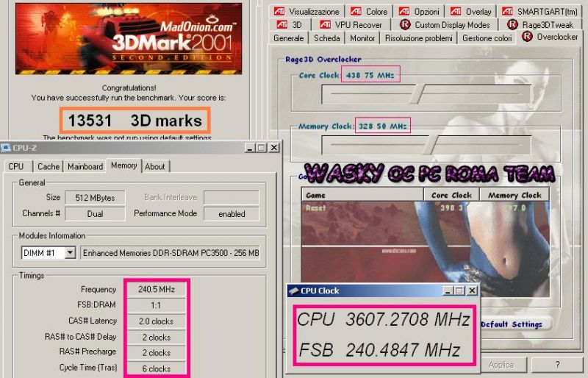Click the Reset row in game list
This screenshot has width=588, height=378.
(x=426, y=207)
